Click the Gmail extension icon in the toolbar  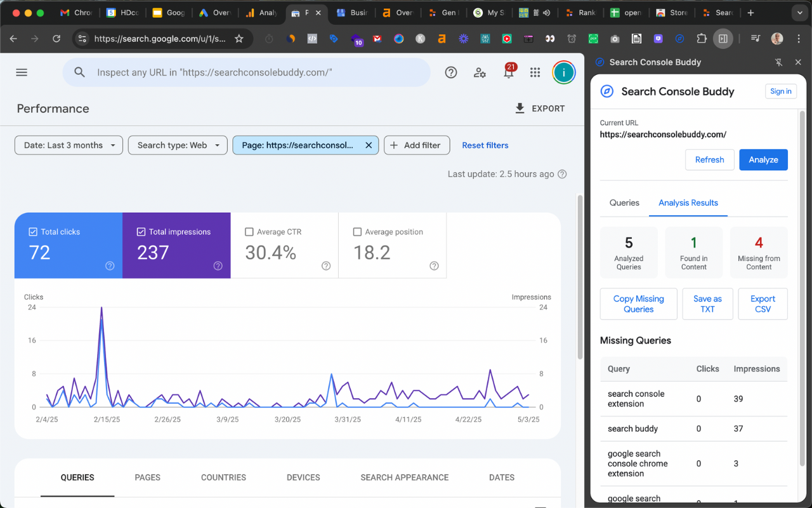click(377, 39)
